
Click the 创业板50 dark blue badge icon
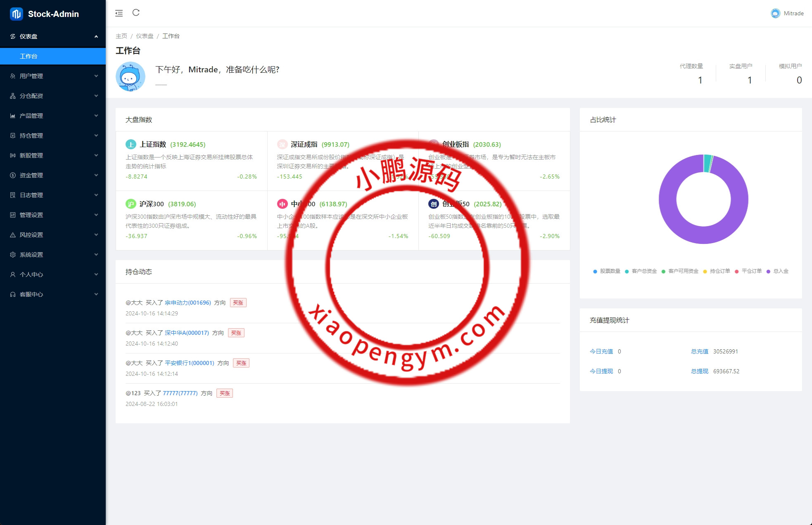[433, 204]
